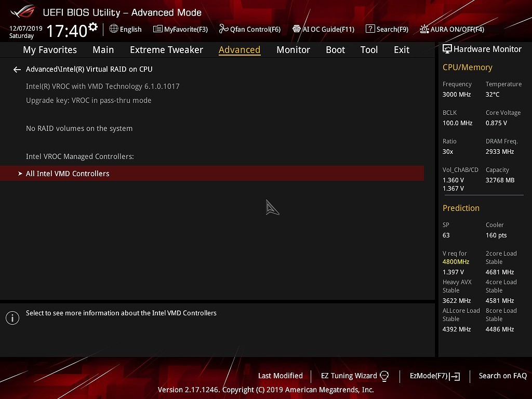Screen dimensions: 532x399
Task: Launch EZ Tuning Wizard
Action: click(349, 376)
